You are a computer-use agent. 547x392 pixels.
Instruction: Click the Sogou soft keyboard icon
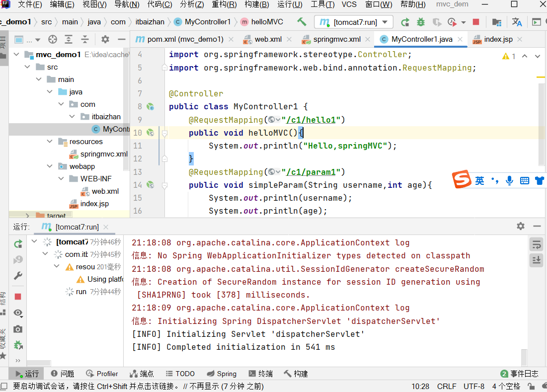tap(524, 180)
